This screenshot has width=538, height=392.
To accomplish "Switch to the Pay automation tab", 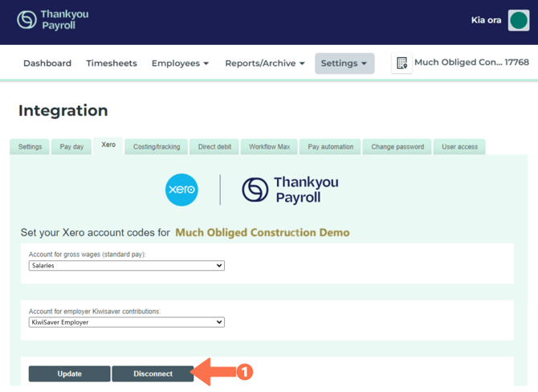I will click(x=330, y=146).
